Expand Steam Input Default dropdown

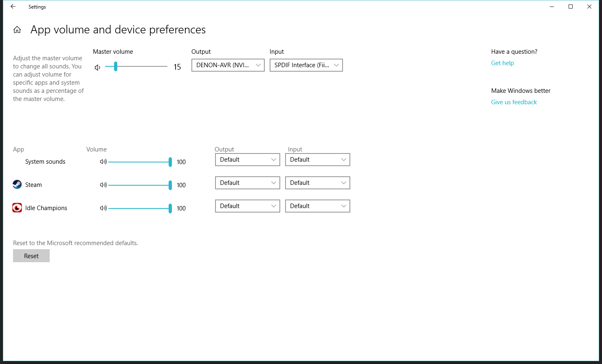point(318,183)
